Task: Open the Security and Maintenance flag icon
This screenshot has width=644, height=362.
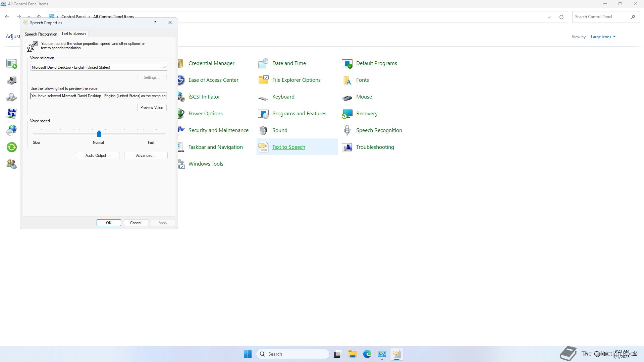Action: (x=181, y=130)
